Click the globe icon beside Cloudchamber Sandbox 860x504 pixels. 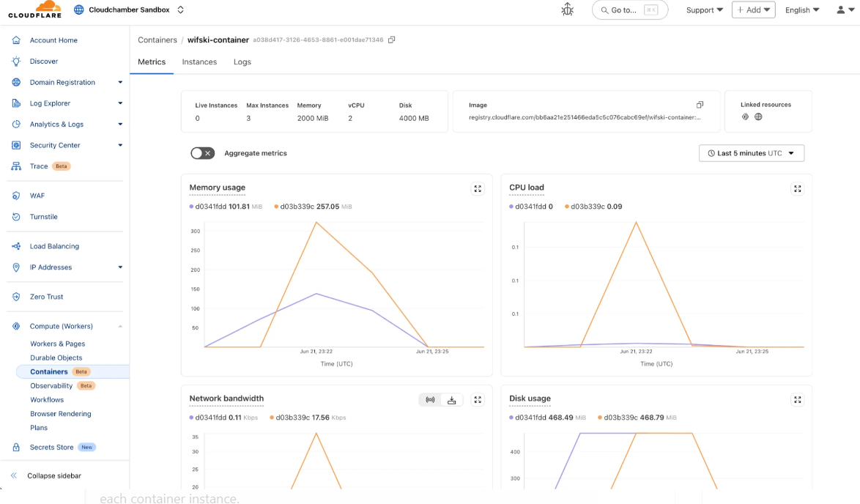tap(79, 10)
